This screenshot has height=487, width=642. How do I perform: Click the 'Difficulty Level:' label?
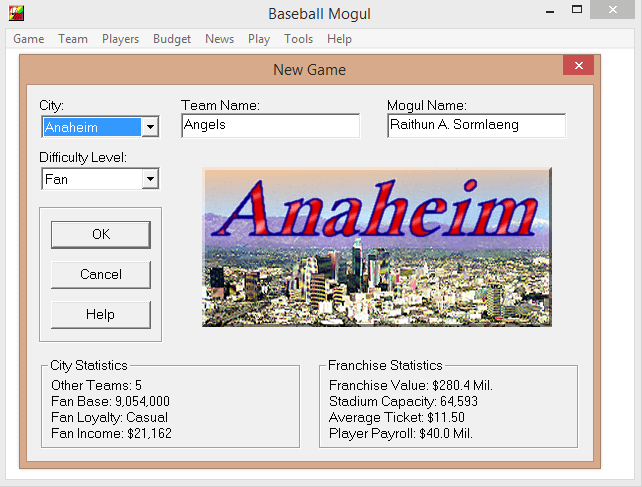pyautogui.click(x=83, y=157)
